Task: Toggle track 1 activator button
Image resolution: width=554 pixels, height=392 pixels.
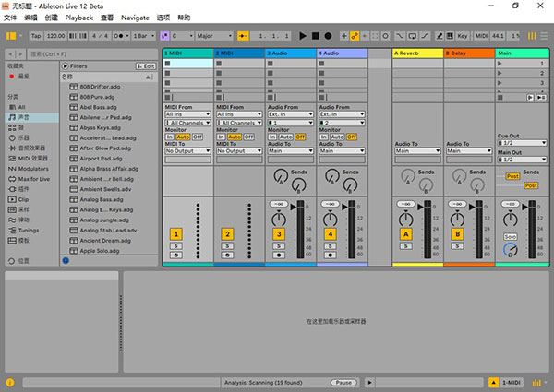Action: coord(176,234)
